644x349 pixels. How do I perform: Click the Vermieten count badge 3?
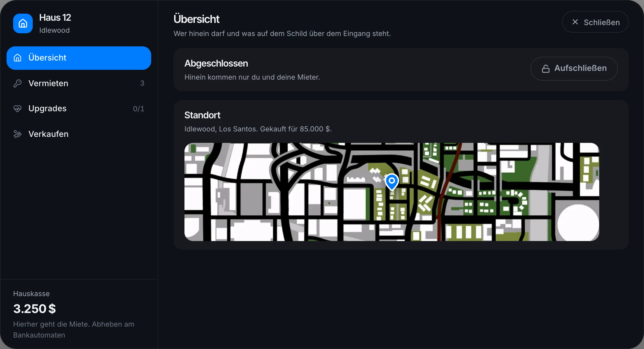coord(142,83)
